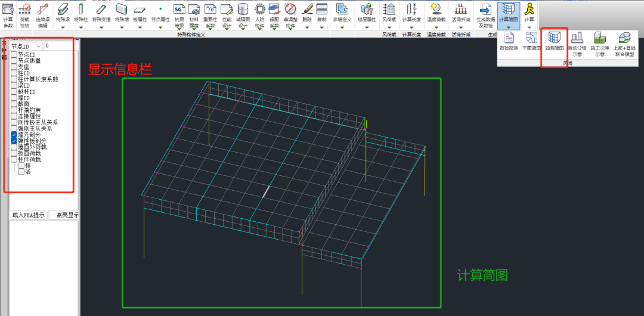Image resolution: width=644 pixels, height=316 pixels.
Task: Expand the 特殊支撑 green dropdown arrow
Action: click(x=101, y=27)
